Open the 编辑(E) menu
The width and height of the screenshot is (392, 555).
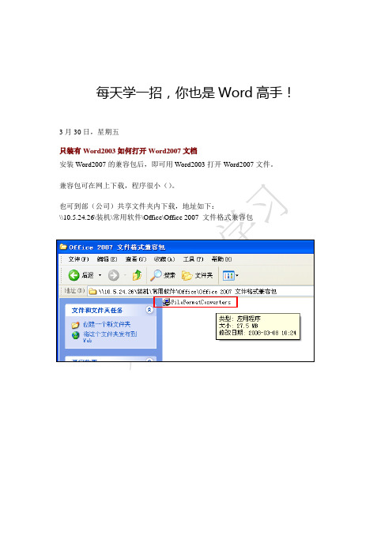click(x=107, y=259)
